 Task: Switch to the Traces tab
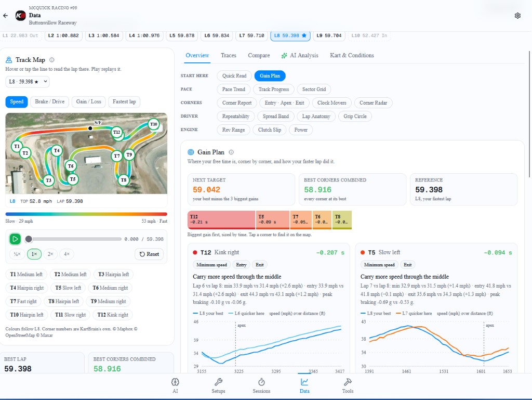point(229,55)
